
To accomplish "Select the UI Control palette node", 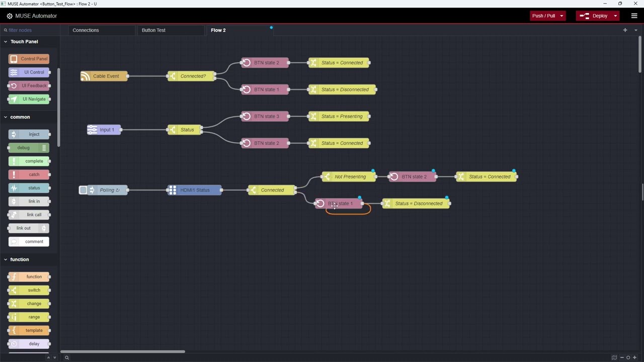I will tap(29, 72).
